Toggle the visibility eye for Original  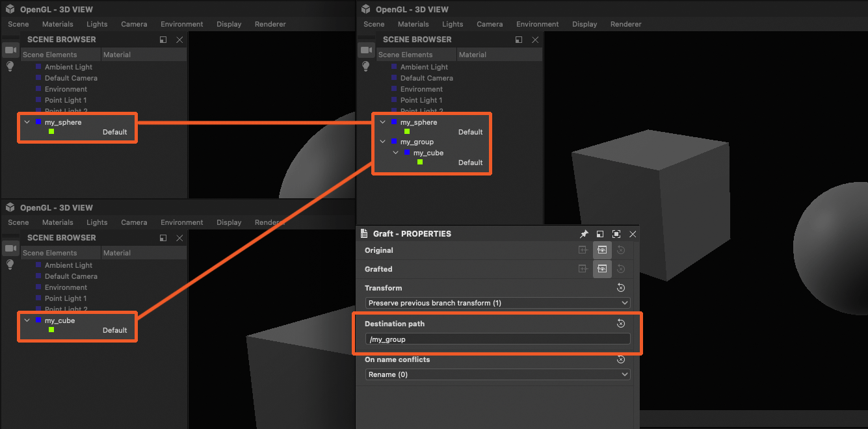601,250
